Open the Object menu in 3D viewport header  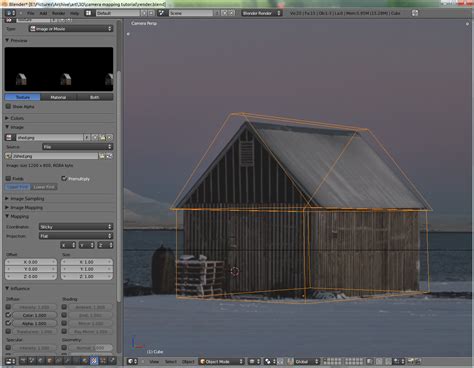click(x=188, y=361)
